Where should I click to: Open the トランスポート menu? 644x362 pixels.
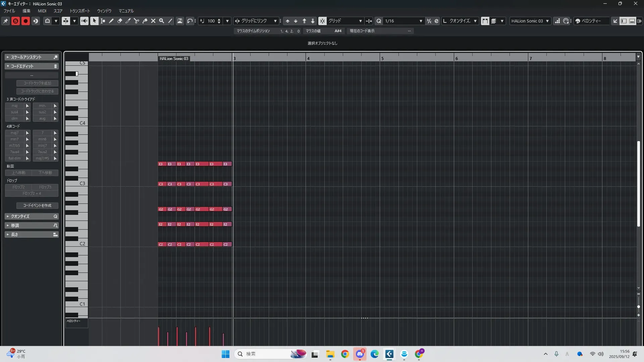click(79, 11)
